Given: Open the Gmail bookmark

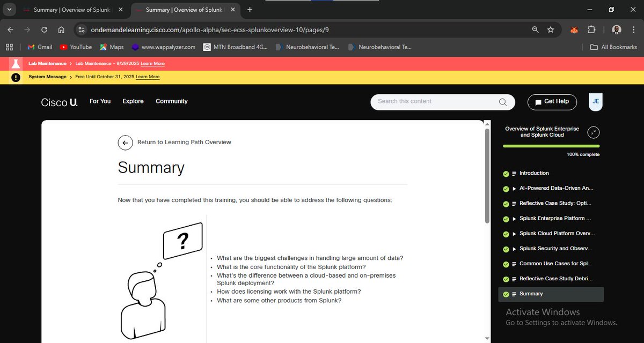Looking at the screenshot, I should coord(40,47).
